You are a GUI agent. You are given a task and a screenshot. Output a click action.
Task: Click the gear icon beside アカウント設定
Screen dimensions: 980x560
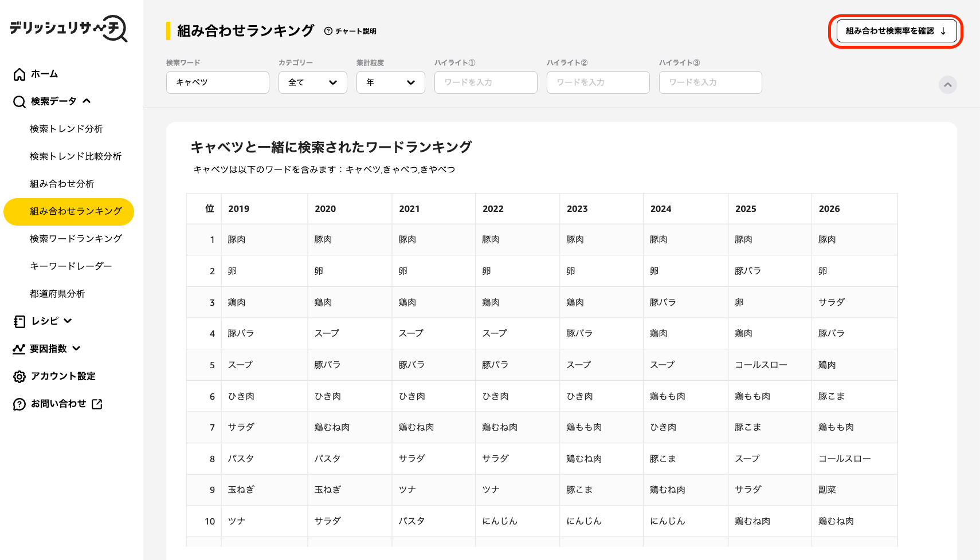19,376
